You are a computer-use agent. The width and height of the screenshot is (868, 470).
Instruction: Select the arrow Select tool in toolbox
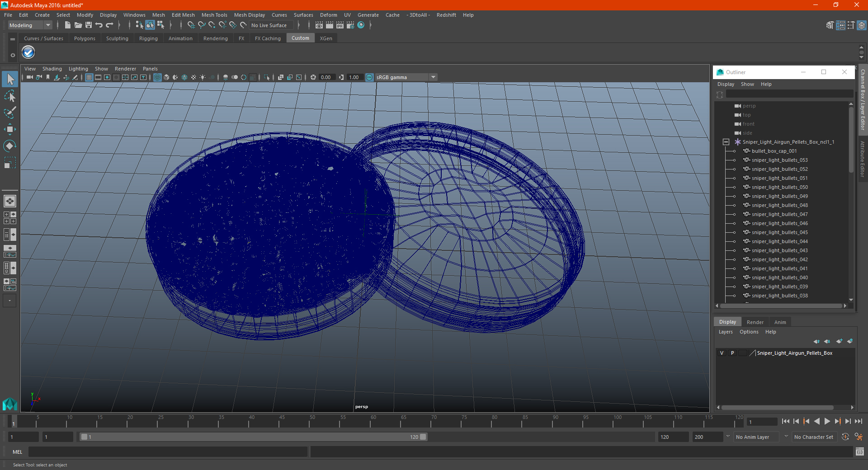pos(10,80)
